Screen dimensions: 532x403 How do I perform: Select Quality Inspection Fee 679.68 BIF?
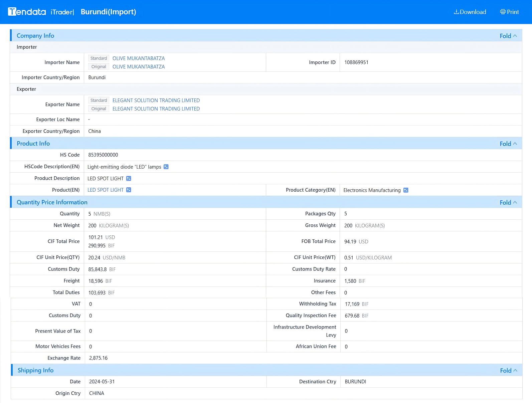tap(357, 316)
